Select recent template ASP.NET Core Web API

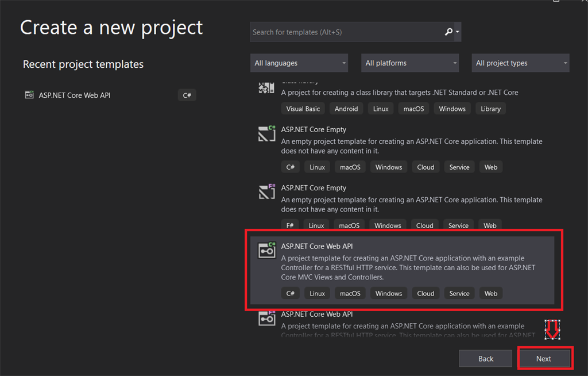click(75, 95)
